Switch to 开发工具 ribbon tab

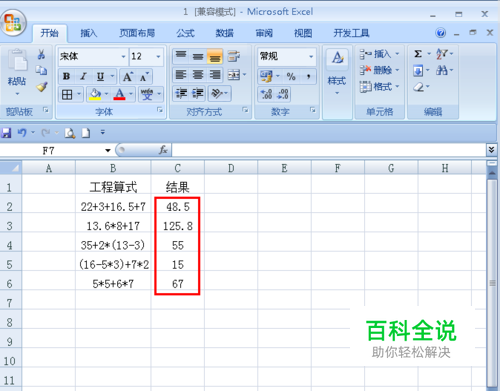click(x=351, y=33)
